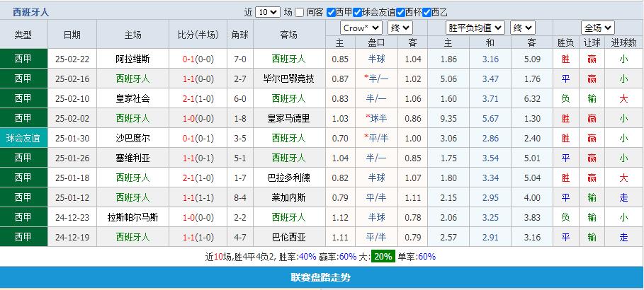The height and width of the screenshot is (290, 644).
Task: Open 毕尔巴鄂竞技 team link
Action: [x=289, y=79]
